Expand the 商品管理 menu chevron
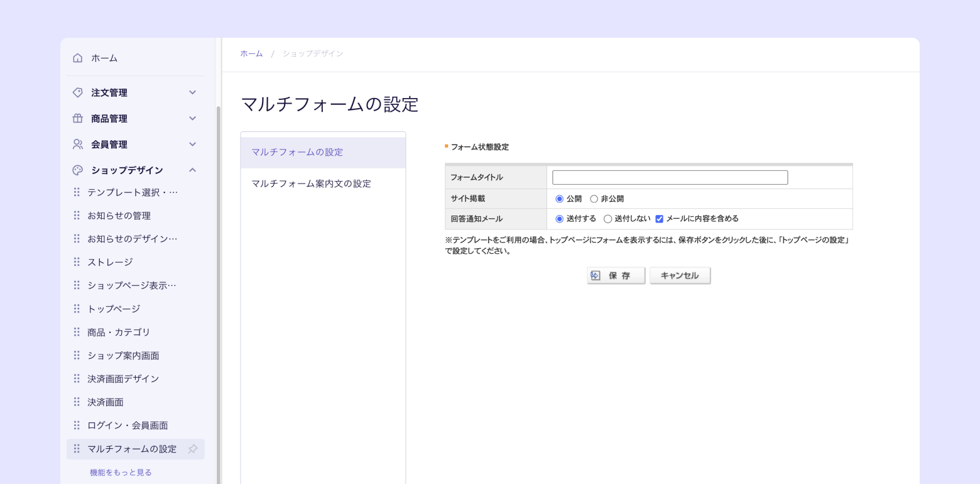 tap(193, 118)
